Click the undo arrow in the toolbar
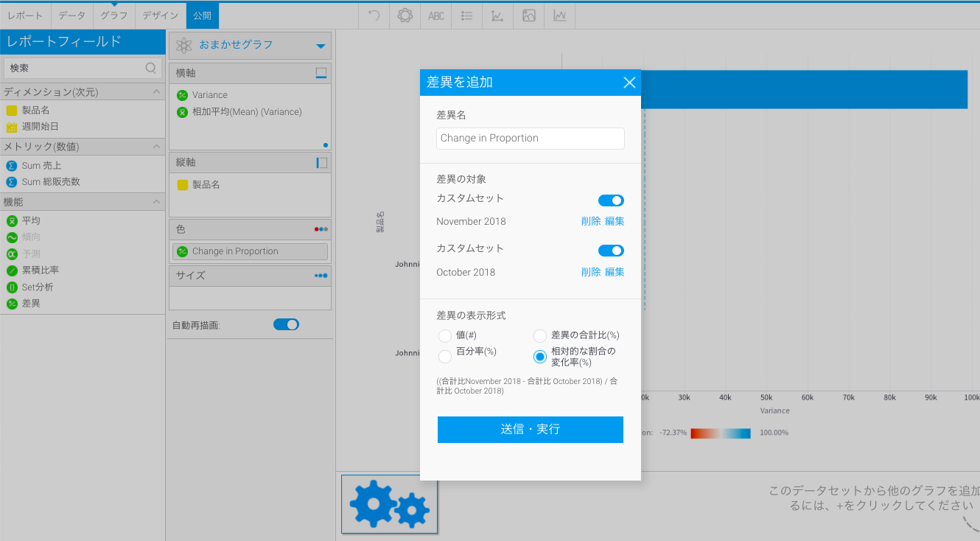The image size is (980, 541). tap(374, 15)
